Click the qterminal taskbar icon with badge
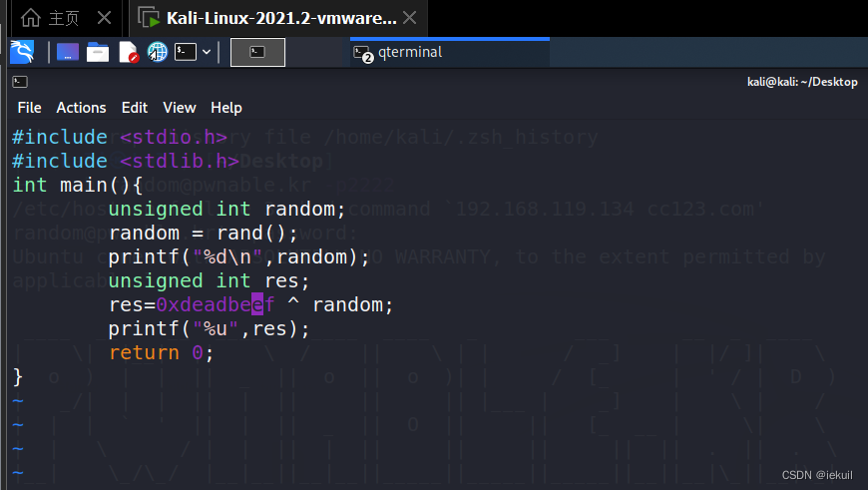 click(x=363, y=54)
